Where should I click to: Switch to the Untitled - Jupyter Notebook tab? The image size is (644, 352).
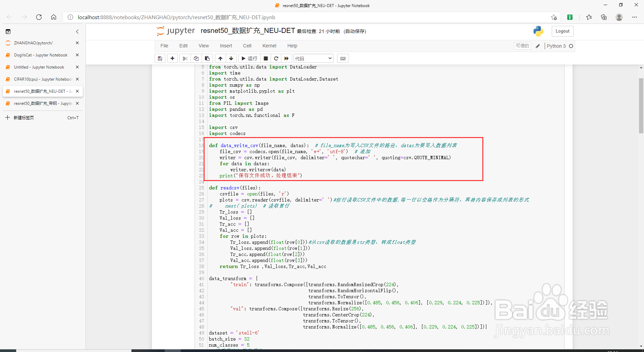click(x=39, y=67)
